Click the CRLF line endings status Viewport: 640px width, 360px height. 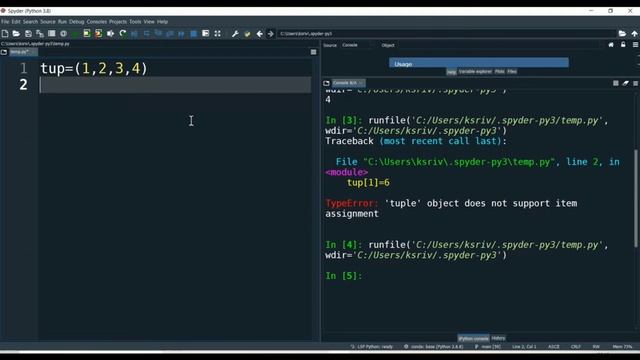pos(576,347)
